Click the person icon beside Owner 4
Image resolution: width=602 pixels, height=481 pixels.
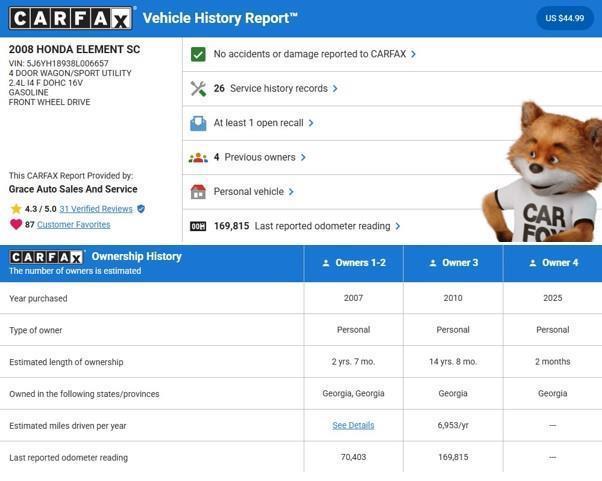coord(533,263)
